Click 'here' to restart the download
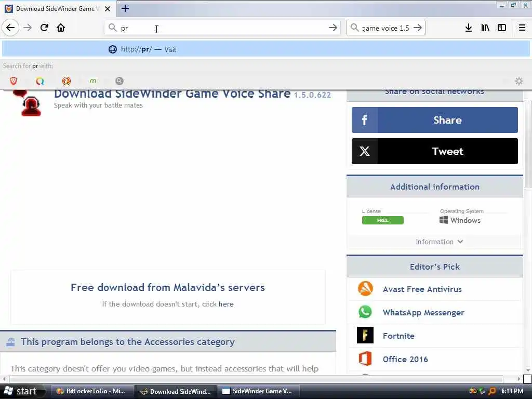The width and height of the screenshot is (532, 399). click(226, 304)
